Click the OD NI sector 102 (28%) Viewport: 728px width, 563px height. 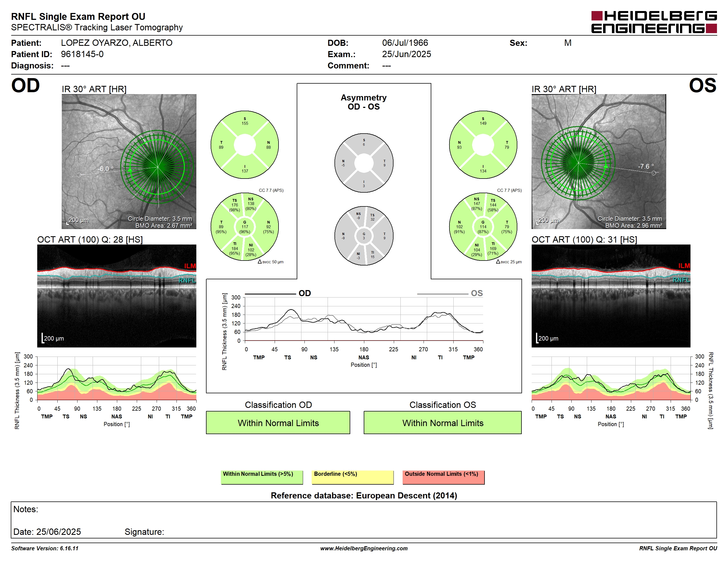251,250
